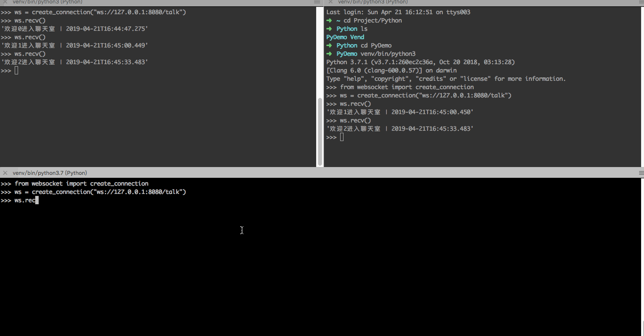
Task: Click the 欢迎0进入聊天室 message line
Action: pos(74,29)
